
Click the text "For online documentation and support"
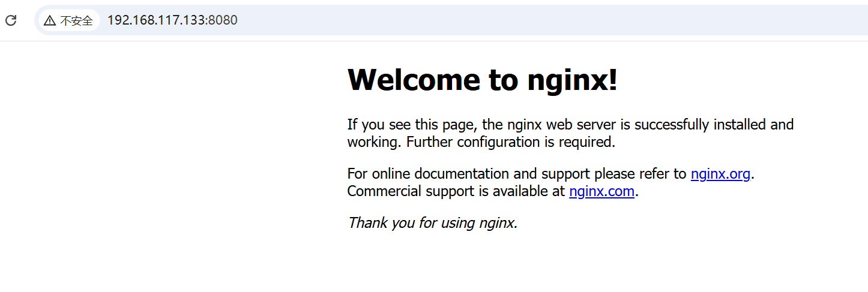click(469, 174)
